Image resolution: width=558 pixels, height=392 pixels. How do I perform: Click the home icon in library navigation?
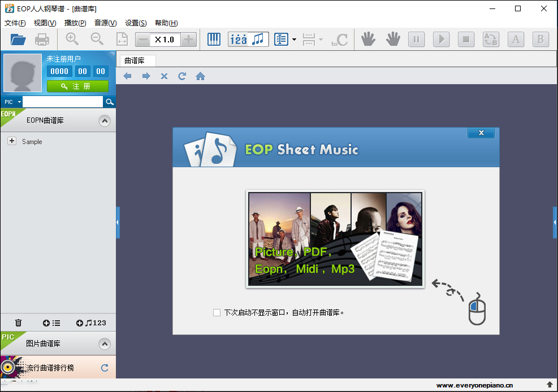click(x=200, y=76)
